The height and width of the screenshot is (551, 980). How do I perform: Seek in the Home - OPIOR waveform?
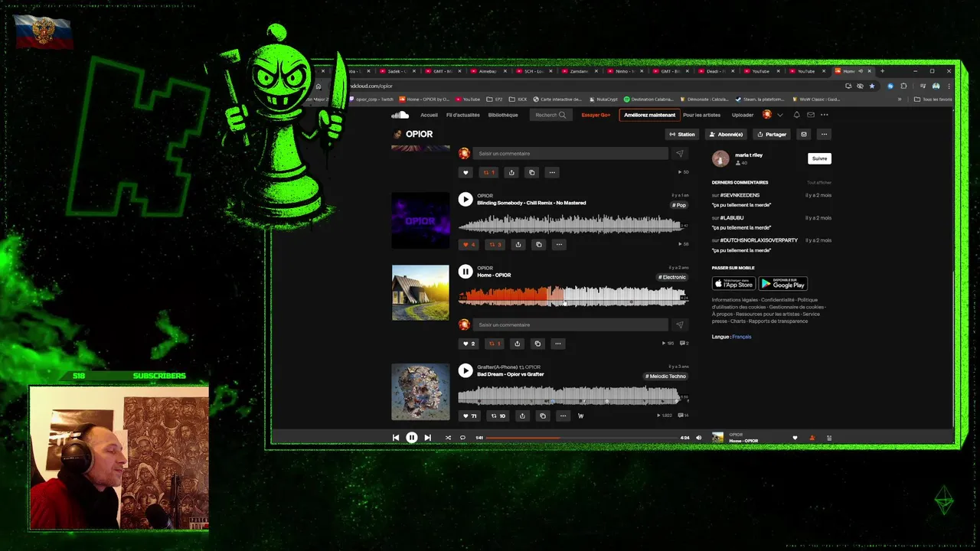tap(573, 295)
